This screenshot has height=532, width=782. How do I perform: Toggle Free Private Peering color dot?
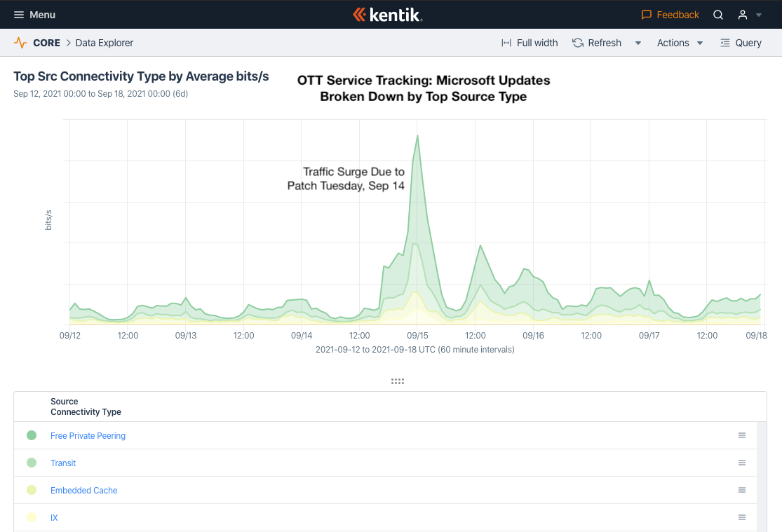point(32,435)
